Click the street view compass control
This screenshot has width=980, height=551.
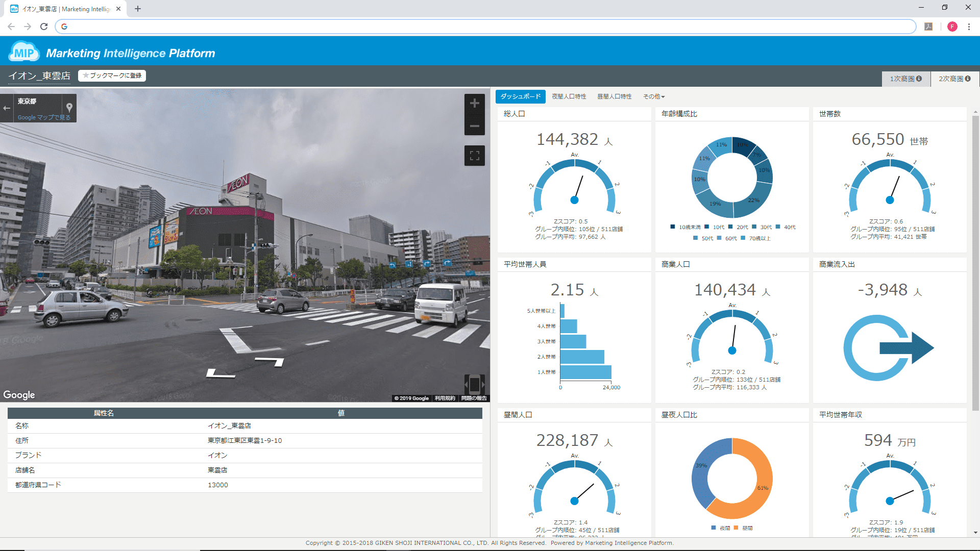click(x=474, y=384)
